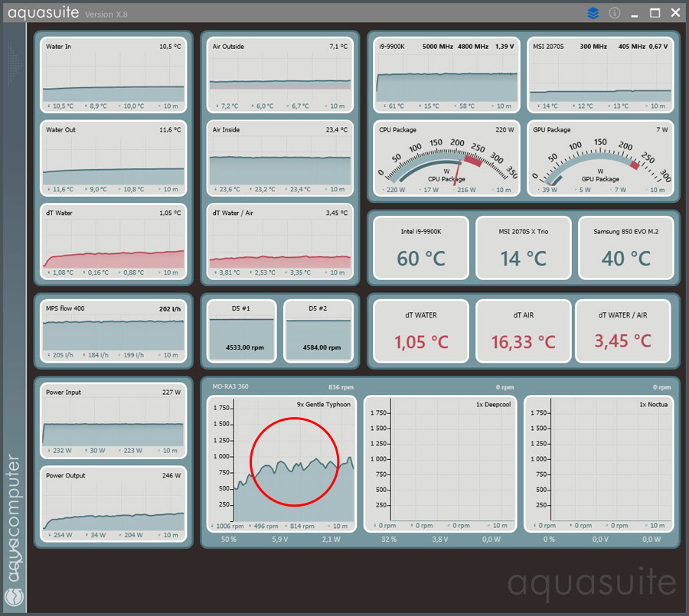Select the i9-9900K frequency chart
The width and height of the screenshot is (689, 616).
pyautogui.click(x=446, y=75)
